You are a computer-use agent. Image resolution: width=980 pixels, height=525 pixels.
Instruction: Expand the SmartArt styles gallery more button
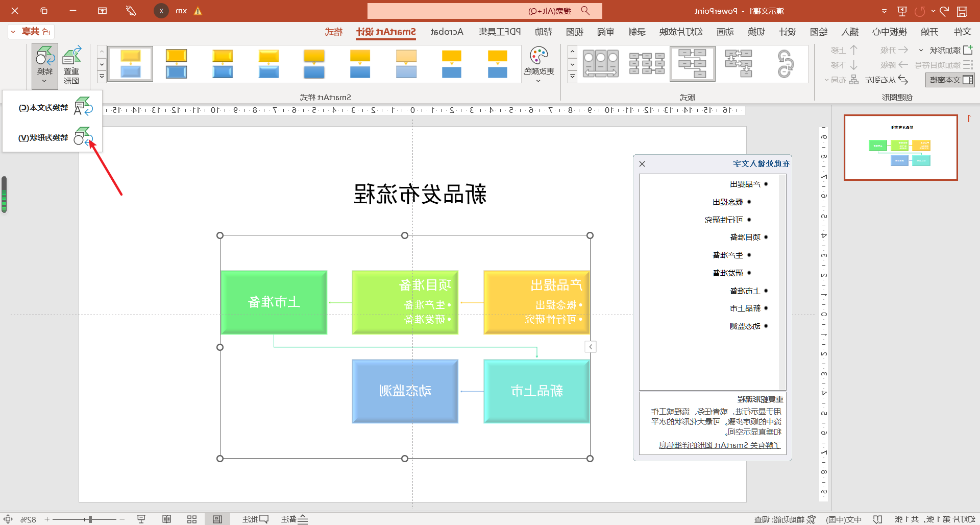[102, 77]
